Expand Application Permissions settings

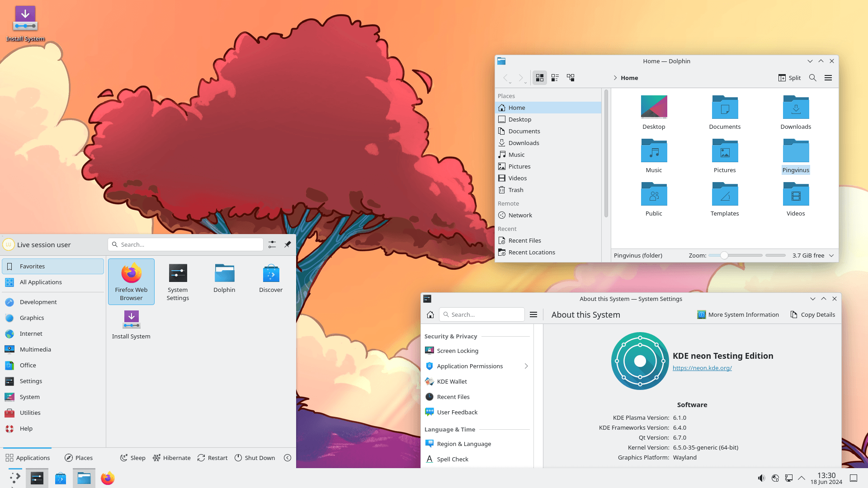click(x=525, y=366)
